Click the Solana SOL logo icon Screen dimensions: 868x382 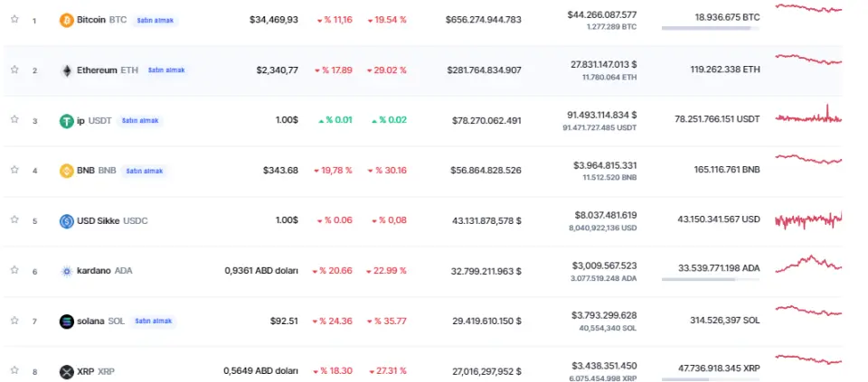(x=66, y=321)
